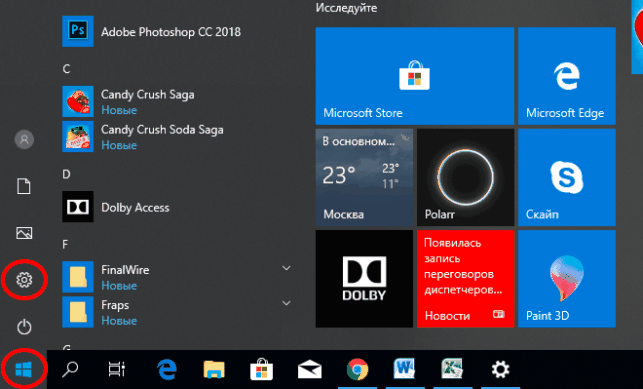This screenshot has height=389, width=643.
Task: Open the Polarr tile
Action: (x=465, y=177)
